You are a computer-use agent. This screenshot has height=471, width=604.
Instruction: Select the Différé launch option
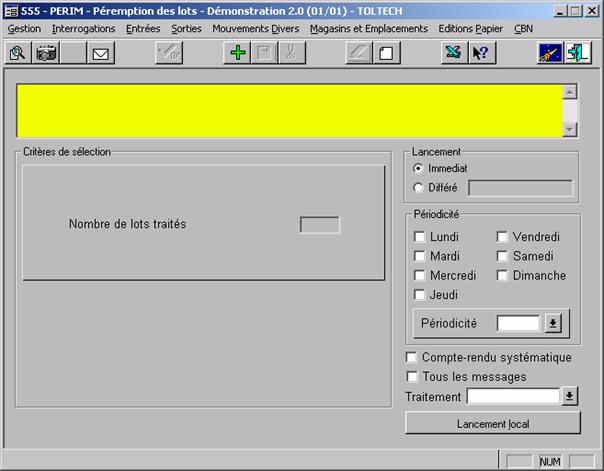(x=418, y=187)
